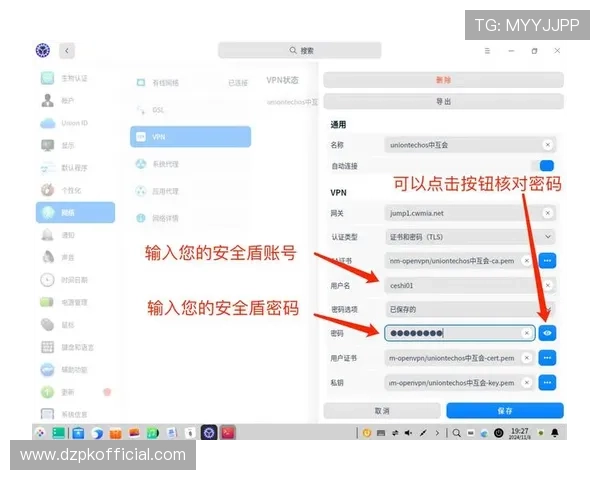This screenshot has width=600, height=480.
Task: Select the highlighted 网络 network category
Action: [75, 212]
